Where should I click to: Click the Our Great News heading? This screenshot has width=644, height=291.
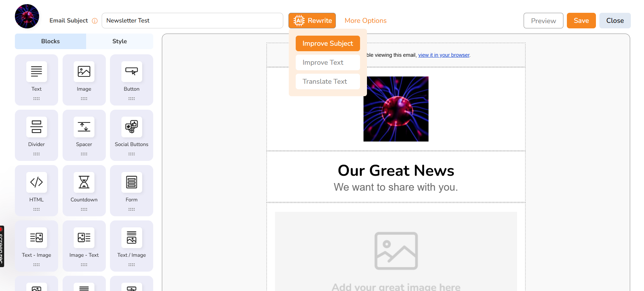(396, 171)
